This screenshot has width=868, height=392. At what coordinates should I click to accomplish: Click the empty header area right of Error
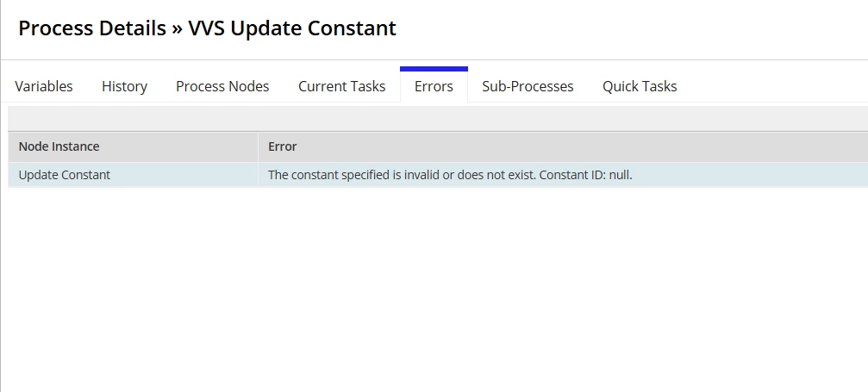581,146
